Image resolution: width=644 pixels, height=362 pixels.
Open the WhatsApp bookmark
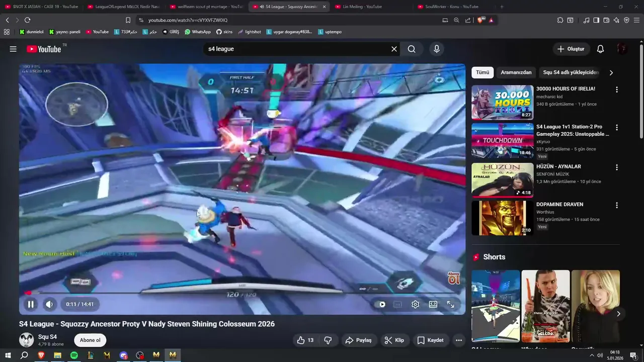pyautogui.click(x=198, y=32)
